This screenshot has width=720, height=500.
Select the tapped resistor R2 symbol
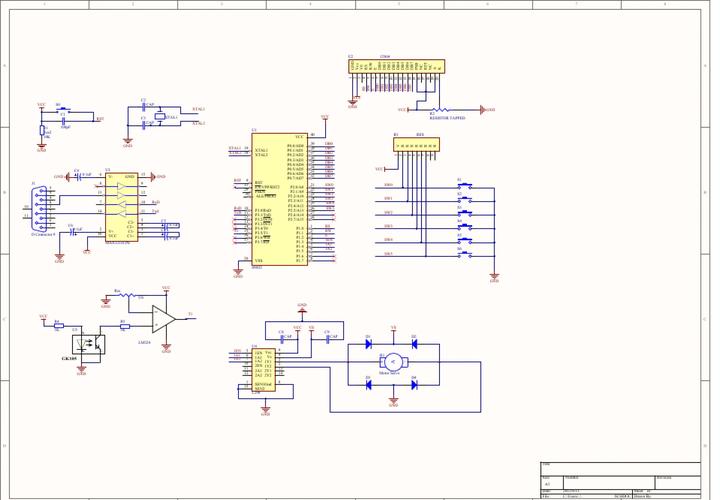tap(440, 110)
